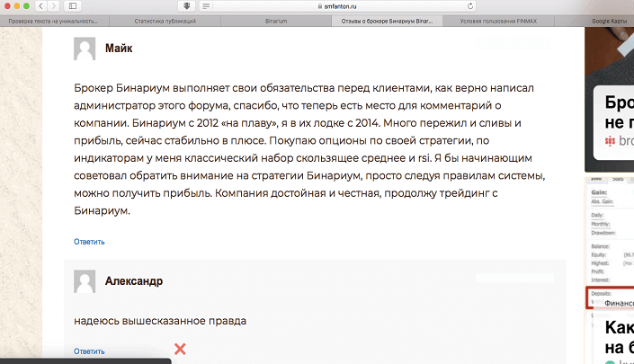The width and height of the screenshot is (634, 364).
Task: Toggle the Safari sidebar button
Action: (x=73, y=6)
